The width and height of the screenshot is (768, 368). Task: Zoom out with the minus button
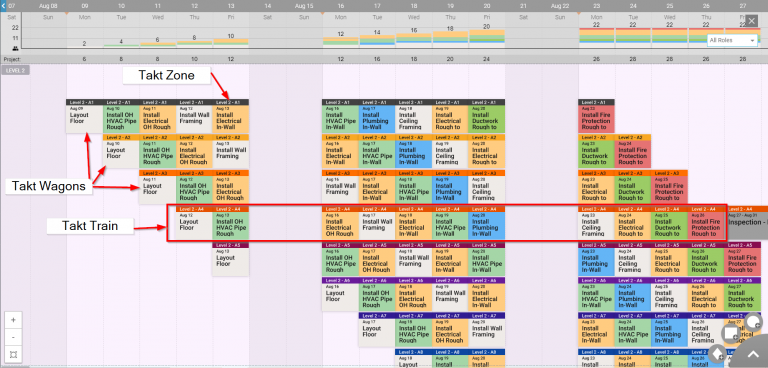[x=13, y=337]
